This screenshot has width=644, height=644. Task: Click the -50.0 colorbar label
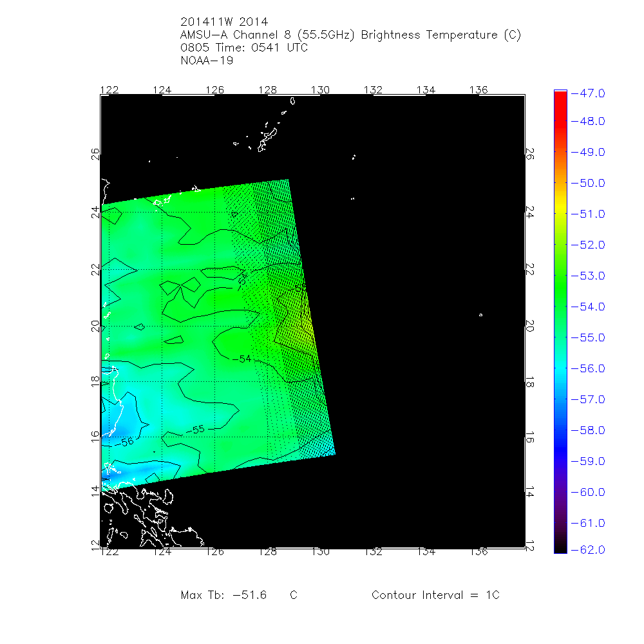point(588,183)
